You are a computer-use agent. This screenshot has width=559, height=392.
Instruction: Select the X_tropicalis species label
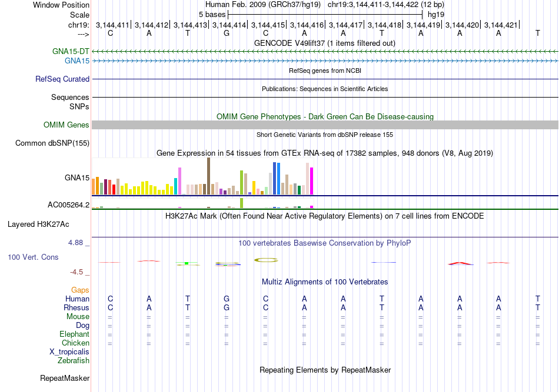click(69, 352)
